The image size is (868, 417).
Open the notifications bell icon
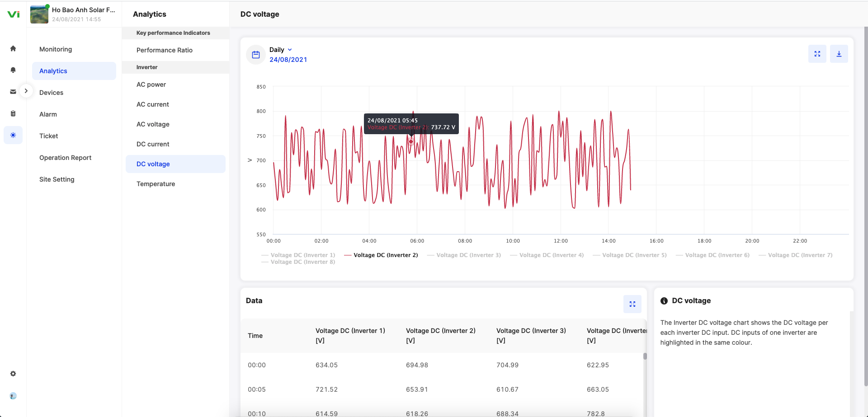point(13,70)
